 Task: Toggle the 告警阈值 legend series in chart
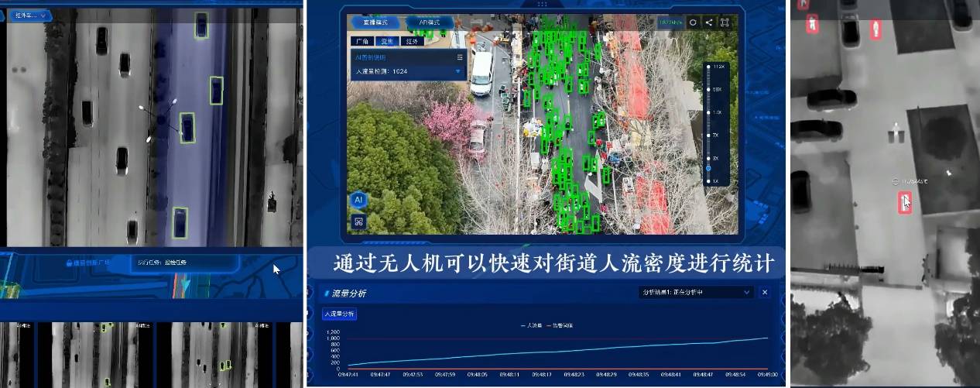coord(560,326)
